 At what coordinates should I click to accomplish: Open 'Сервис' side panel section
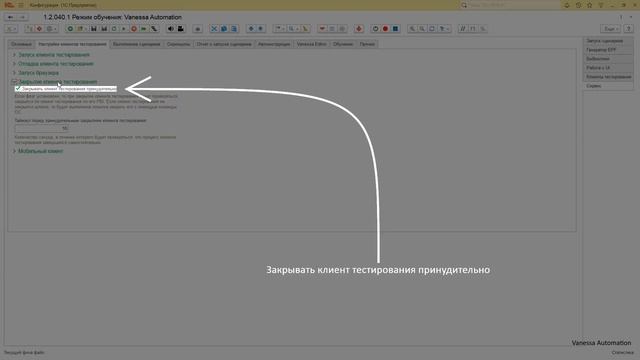click(x=608, y=86)
